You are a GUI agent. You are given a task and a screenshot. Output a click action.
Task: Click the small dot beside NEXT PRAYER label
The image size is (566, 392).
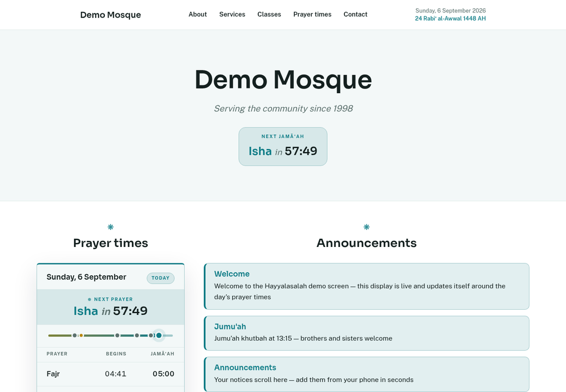tap(90, 299)
